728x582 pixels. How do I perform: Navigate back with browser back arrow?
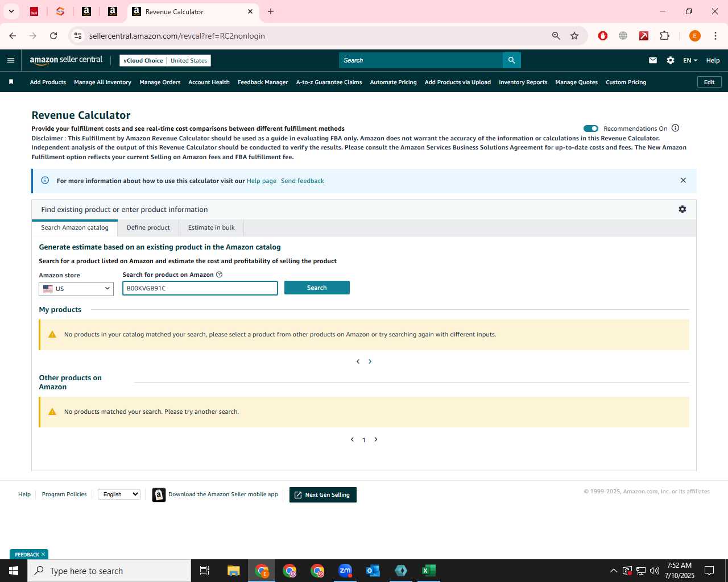13,36
